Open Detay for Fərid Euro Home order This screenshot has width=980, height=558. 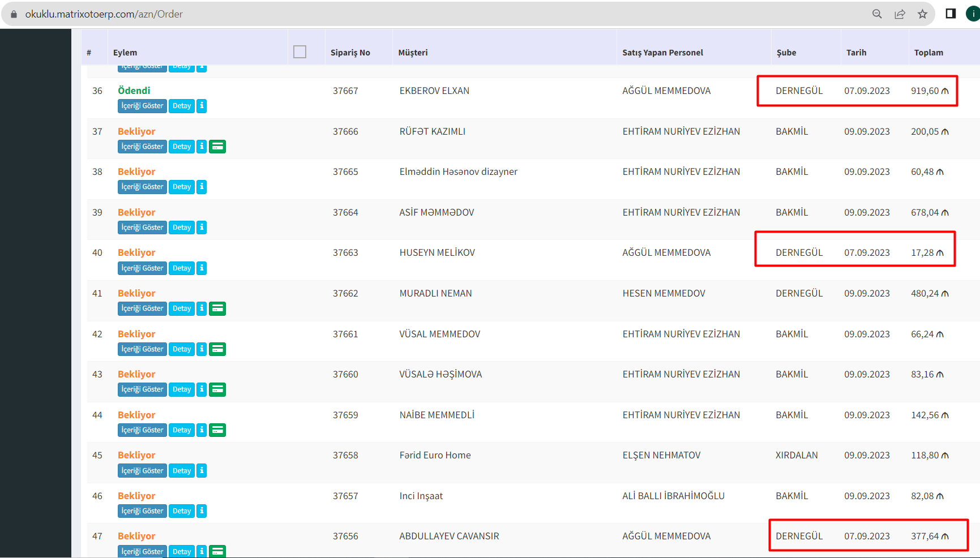pyautogui.click(x=182, y=471)
